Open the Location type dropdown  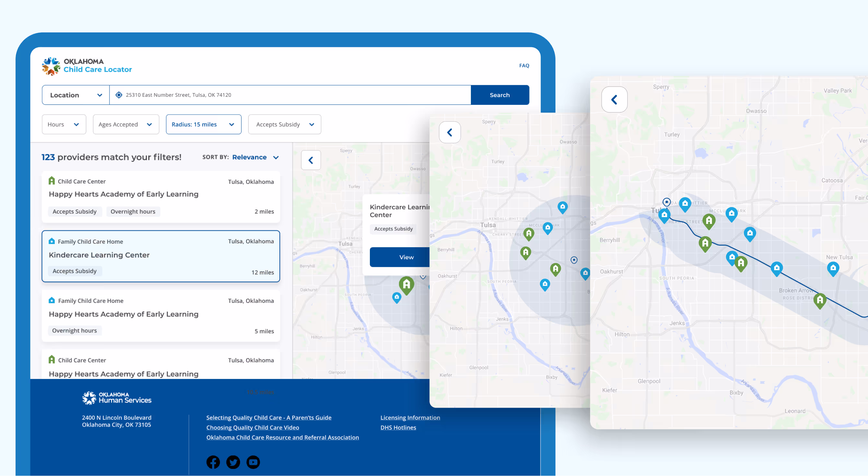[76, 95]
